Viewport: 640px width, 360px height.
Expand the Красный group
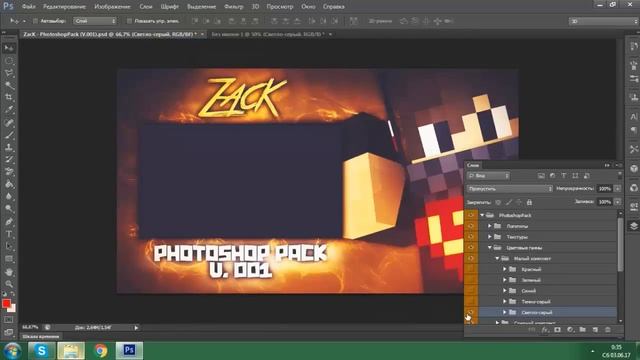504,269
